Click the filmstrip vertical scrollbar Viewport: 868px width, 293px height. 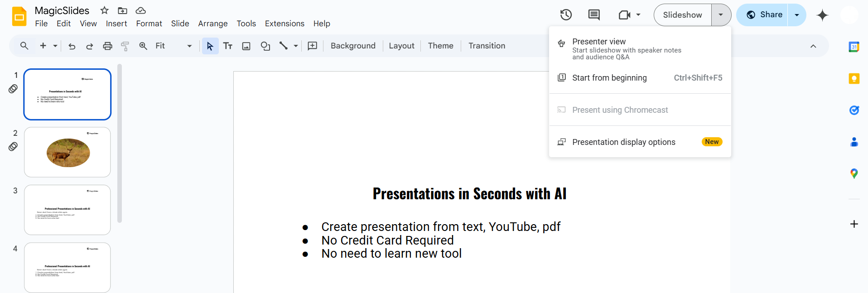120,144
